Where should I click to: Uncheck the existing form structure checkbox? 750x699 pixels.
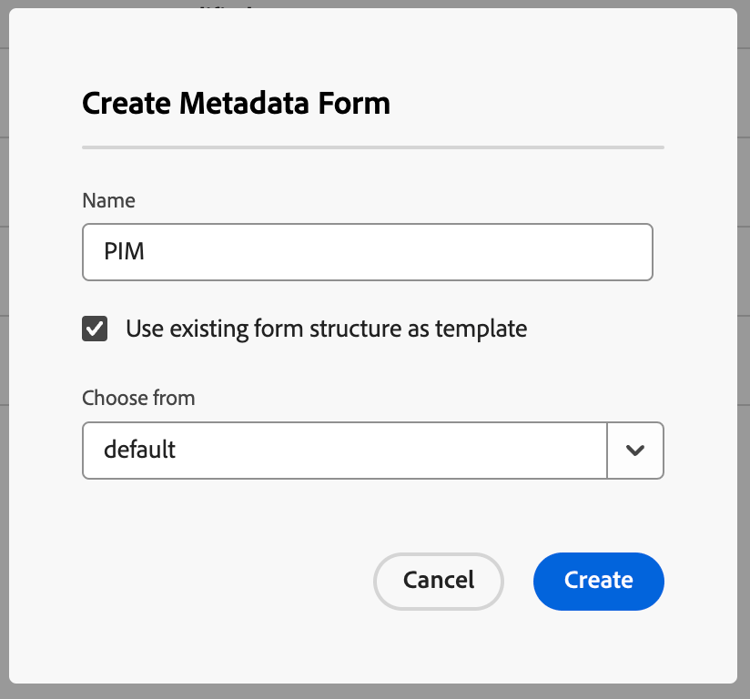coord(95,329)
